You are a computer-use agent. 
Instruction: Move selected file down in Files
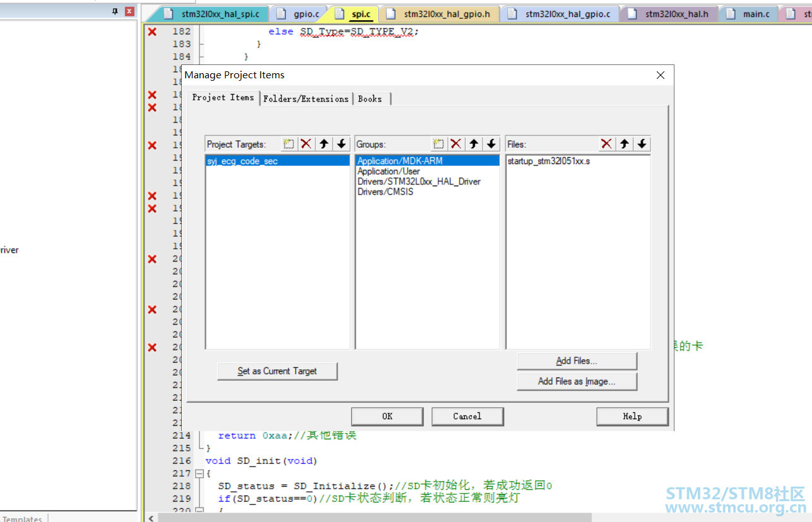642,144
